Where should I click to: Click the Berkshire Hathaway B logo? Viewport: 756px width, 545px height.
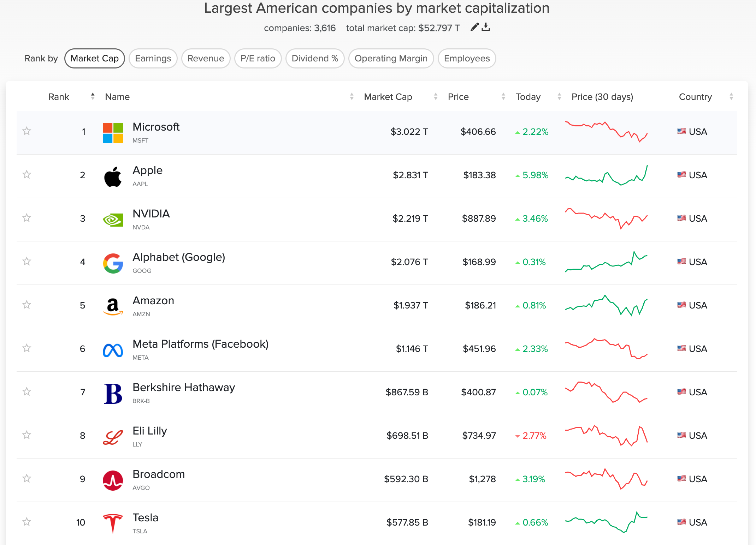pyautogui.click(x=113, y=394)
